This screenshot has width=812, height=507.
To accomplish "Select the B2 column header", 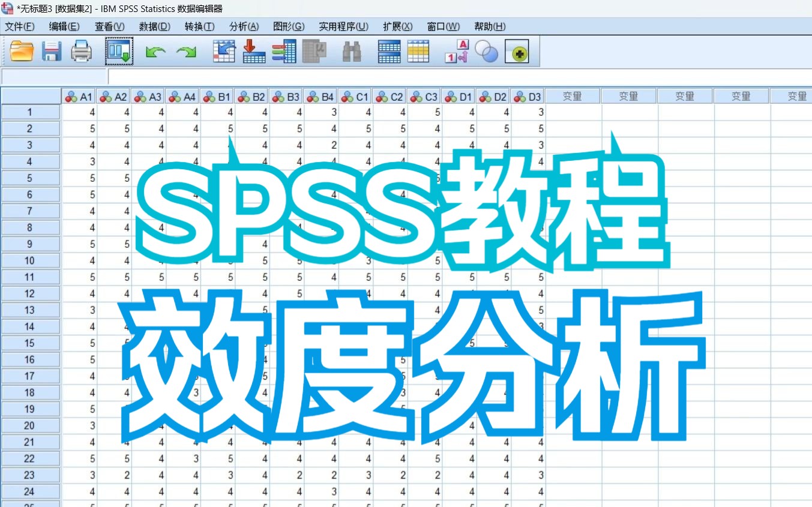I will (252, 97).
